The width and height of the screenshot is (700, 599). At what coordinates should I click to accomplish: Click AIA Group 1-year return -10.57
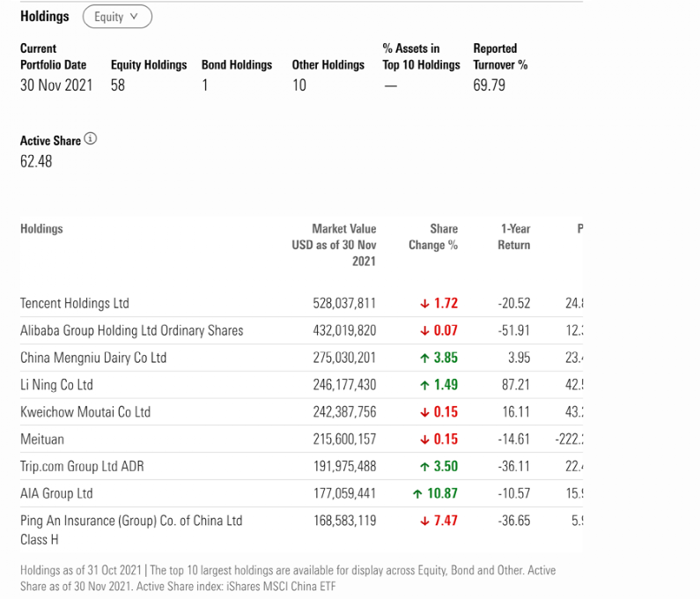[x=514, y=493]
